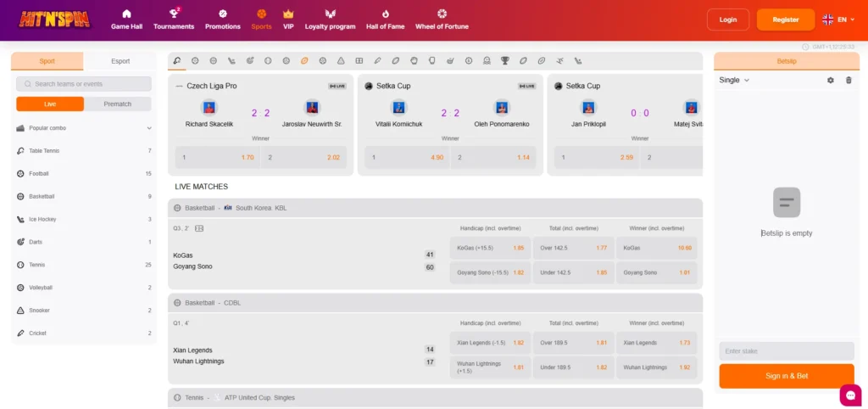This screenshot has width=868, height=409.
Task: Click Sign in & Bet button
Action: pos(787,376)
